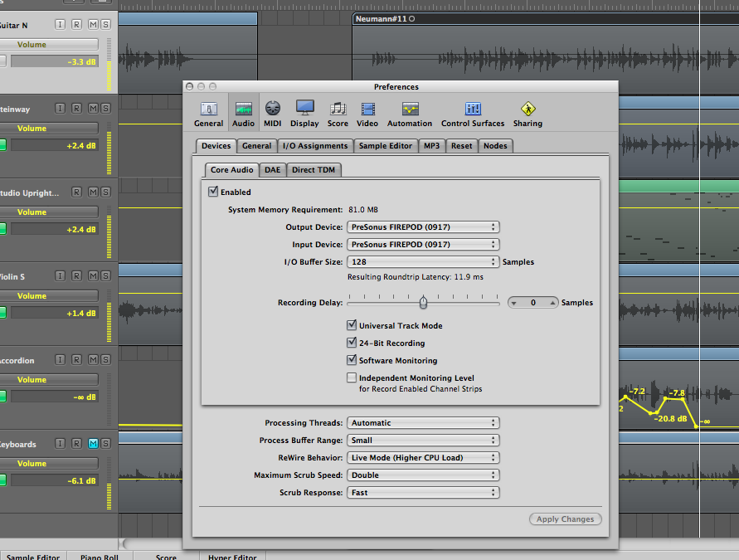This screenshot has width=739, height=560.
Task: Switch to the Sample Editor preferences tab
Action: pos(386,146)
